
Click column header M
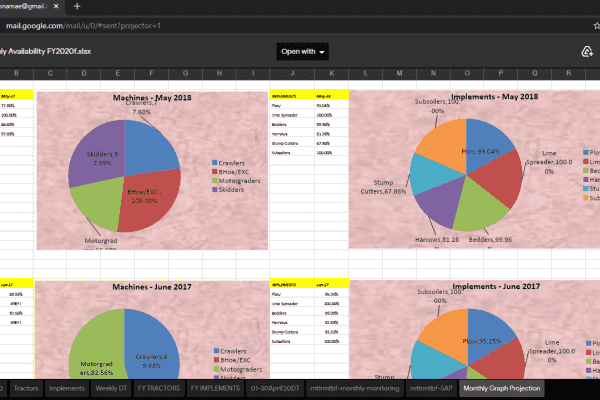point(399,73)
